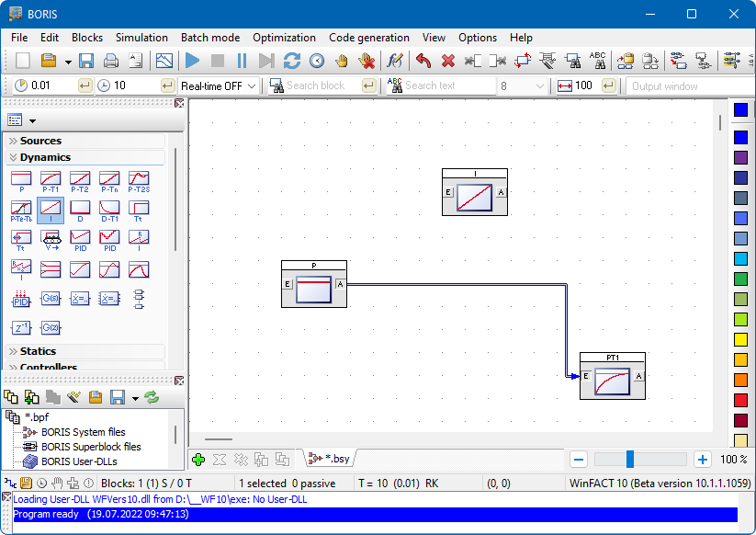
Task: Start the simulation with the blue play button
Action: (192, 61)
